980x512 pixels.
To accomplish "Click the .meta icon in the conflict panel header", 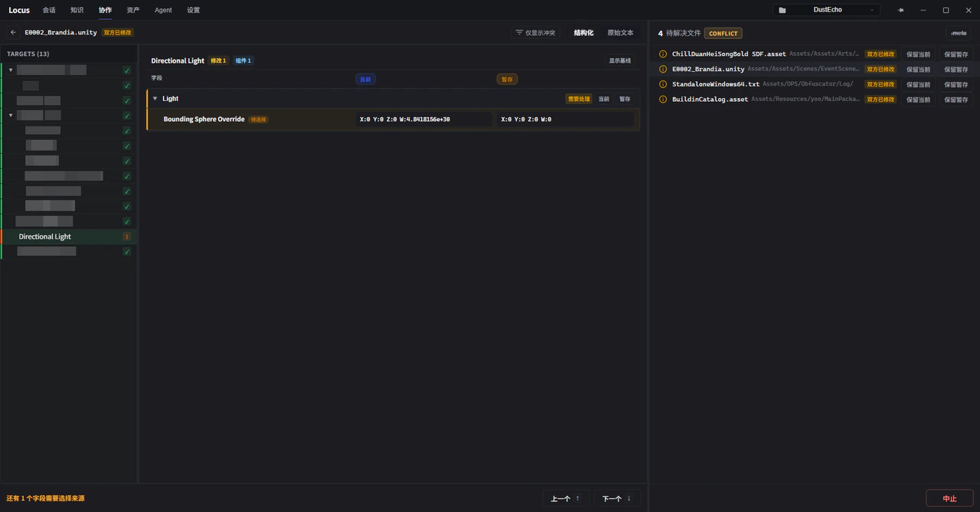I will 959,33.
